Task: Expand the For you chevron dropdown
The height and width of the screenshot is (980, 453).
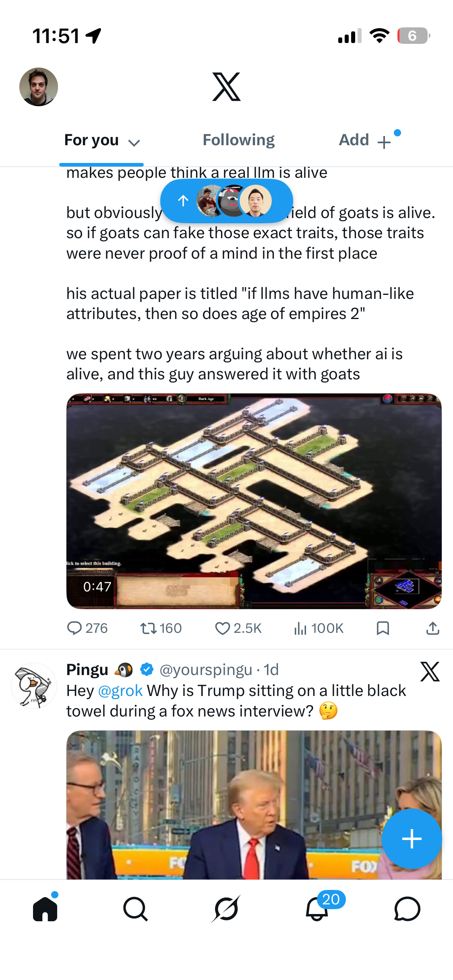Action: [x=134, y=142]
